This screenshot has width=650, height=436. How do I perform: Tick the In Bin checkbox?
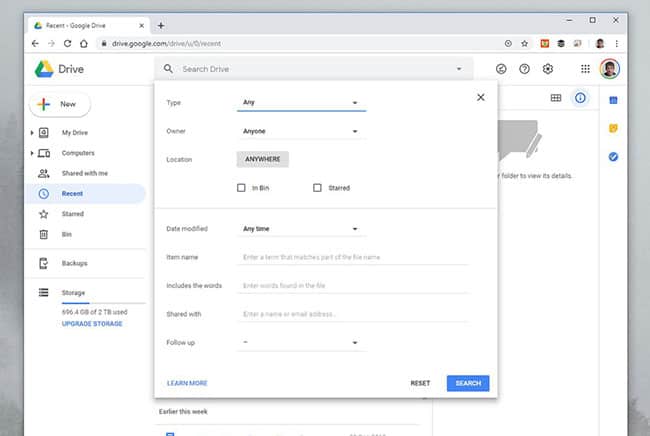[241, 187]
